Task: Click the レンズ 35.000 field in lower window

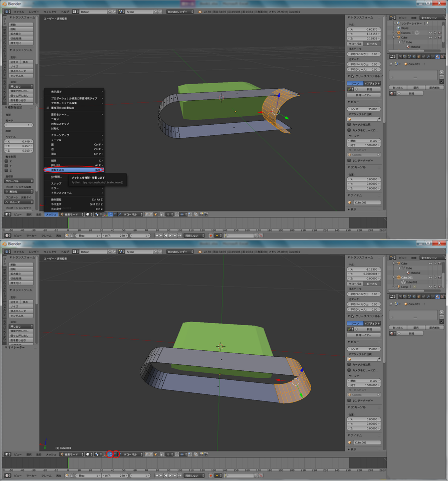Action: (364, 349)
